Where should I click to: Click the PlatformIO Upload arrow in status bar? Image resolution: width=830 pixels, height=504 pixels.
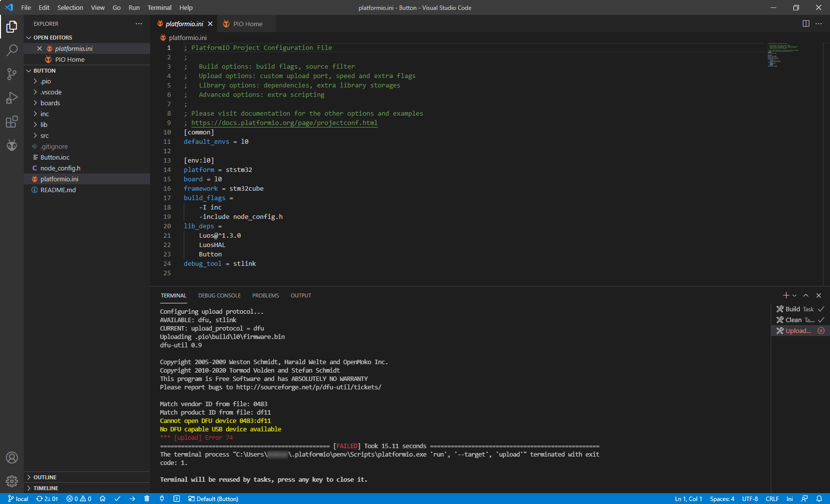(132, 499)
